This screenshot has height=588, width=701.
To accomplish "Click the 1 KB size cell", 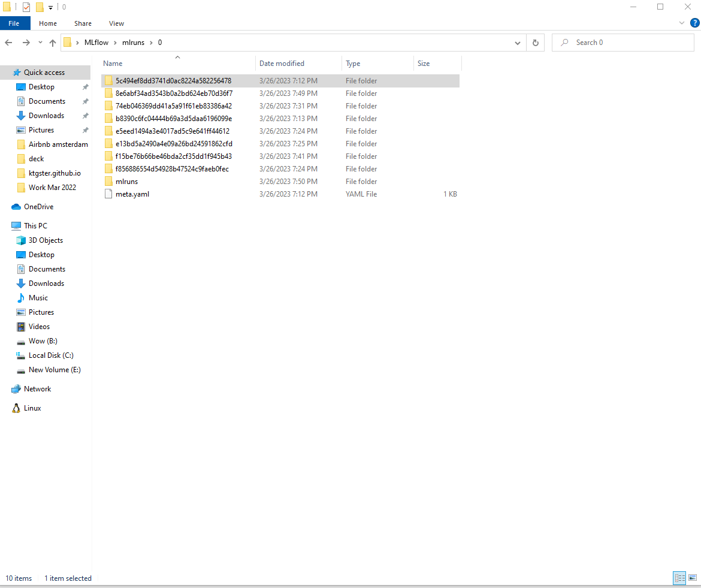I will pyautogui.click(x=450, y=194).
